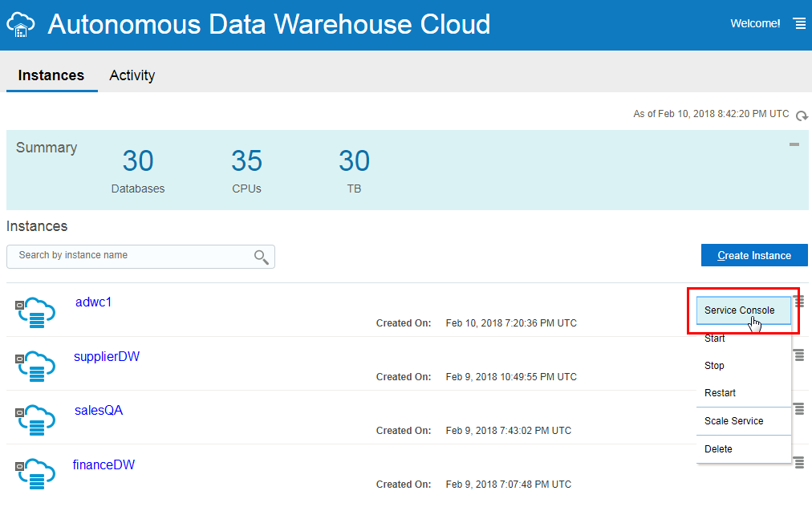Click inside the instance name search field
Image resolution: width=812 pixels, height=511 pixels.
[x=128, y=257]
